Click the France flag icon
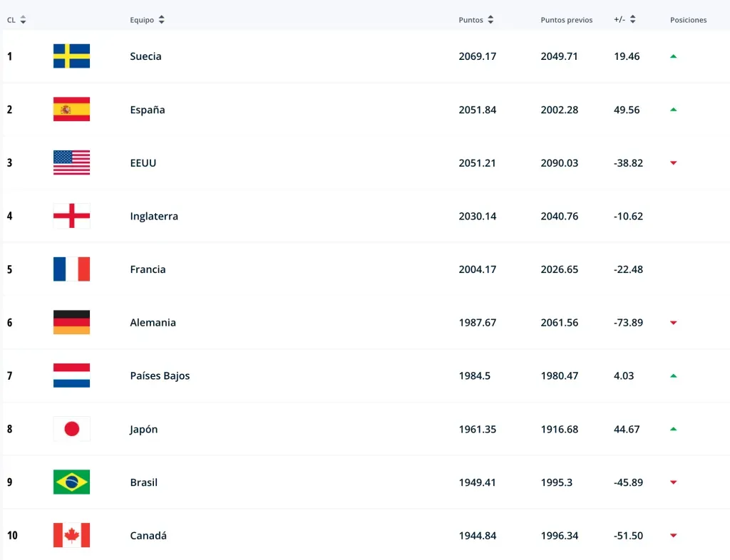Screen dimensions: 730x560 [x=71, y=269]
